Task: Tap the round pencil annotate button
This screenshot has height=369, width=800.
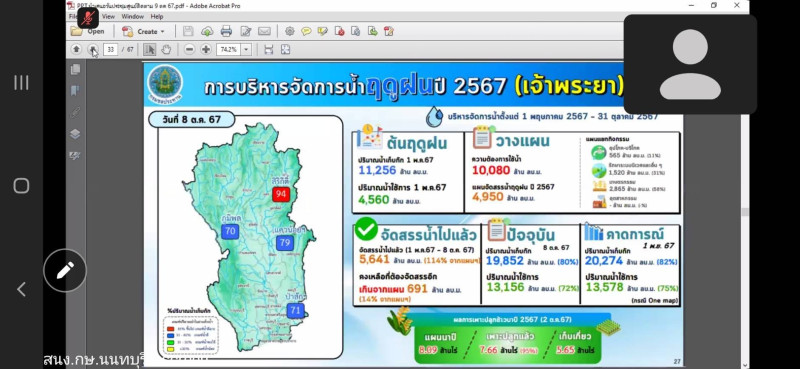Action: (x=65, y=270)
